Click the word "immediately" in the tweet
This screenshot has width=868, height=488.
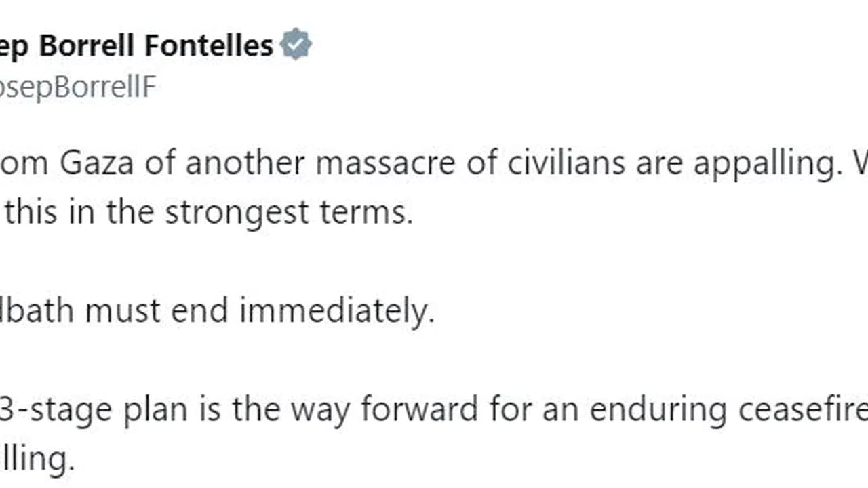337,311
